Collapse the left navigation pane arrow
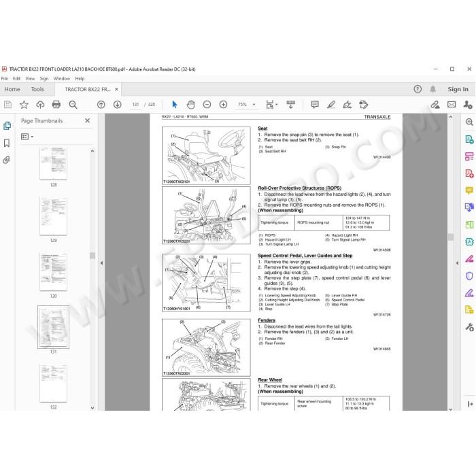 [x=102, y=263]
